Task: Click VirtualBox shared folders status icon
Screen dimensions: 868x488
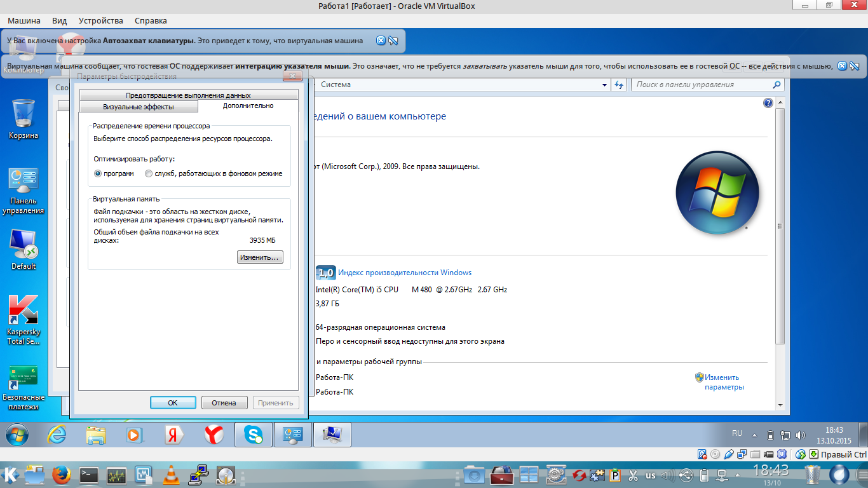Action: [756, 454]
